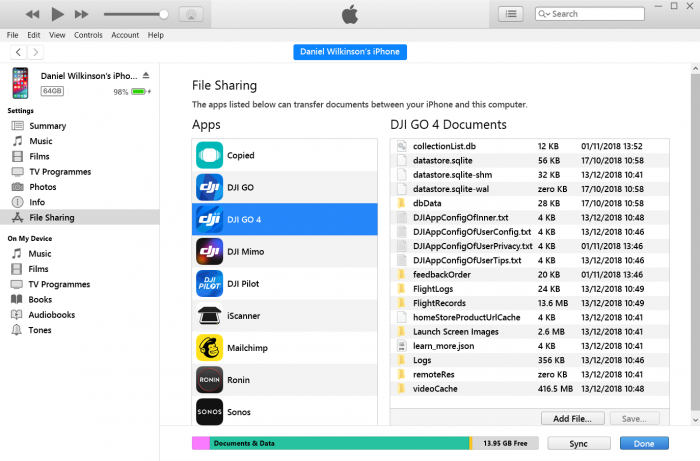Click the scroll-up arrow of the main scrollbar
The image size is (700, 461).
(x=695, y=69)
